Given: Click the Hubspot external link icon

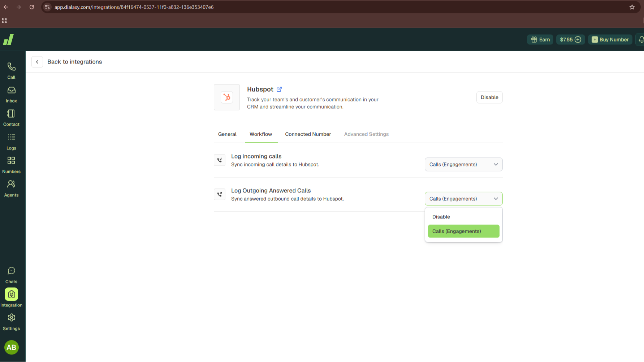Looking at the screenshot, I should tap(279, 89).
